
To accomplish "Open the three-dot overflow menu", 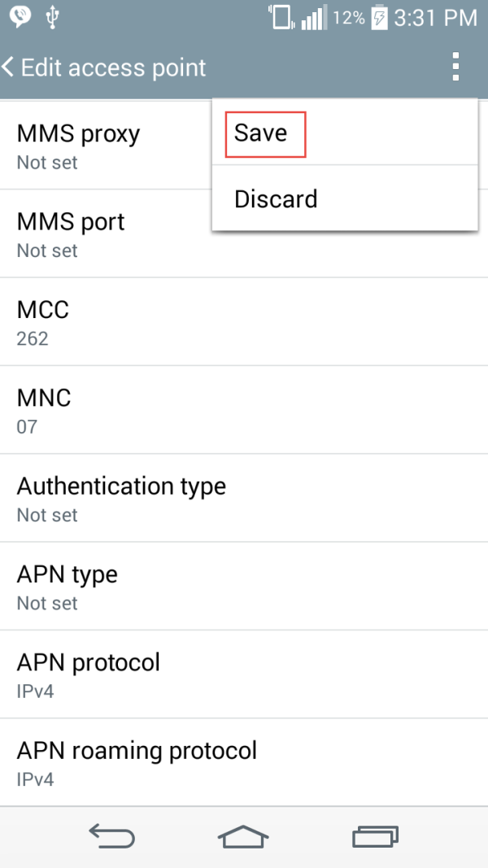I will (455, 68).
